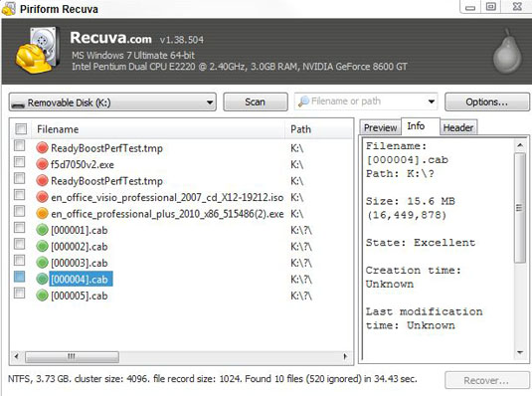Click green status dot of [000003].cab
Screen dimensions: 532x396
coord(42,263)
